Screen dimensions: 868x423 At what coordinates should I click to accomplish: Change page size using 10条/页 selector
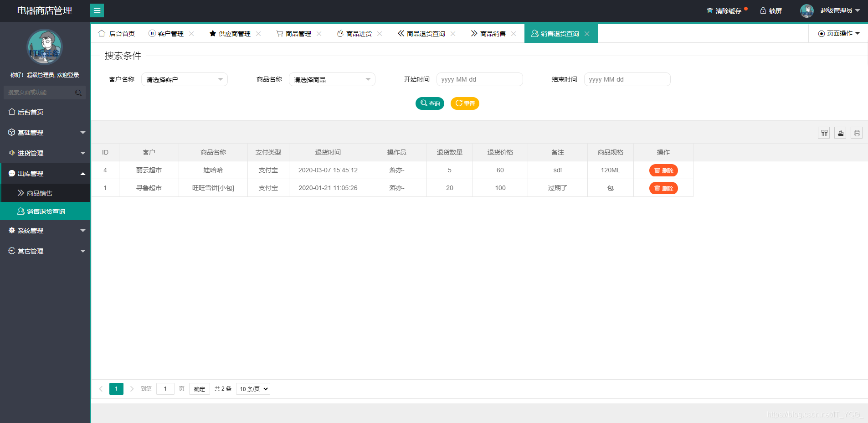[252, 389]
